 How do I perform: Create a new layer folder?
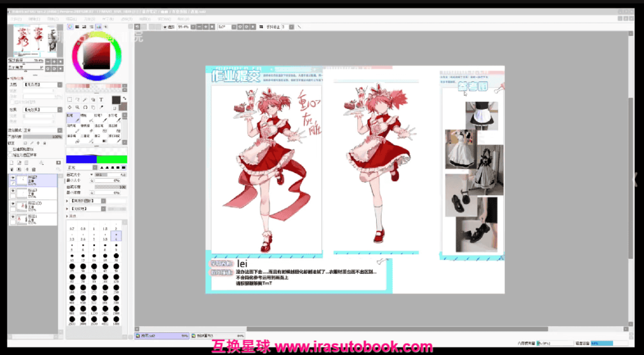[x=26, y=162]
